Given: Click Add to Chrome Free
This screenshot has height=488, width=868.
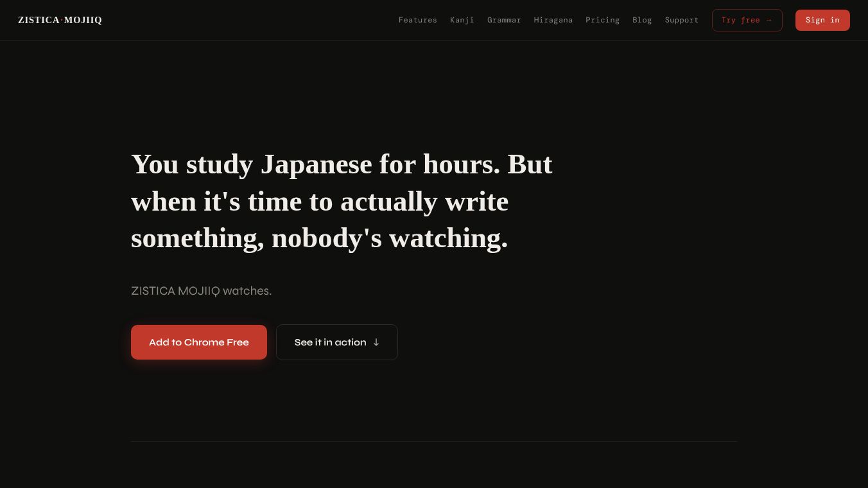Looking at the screenshot, I should coord(199,342).
